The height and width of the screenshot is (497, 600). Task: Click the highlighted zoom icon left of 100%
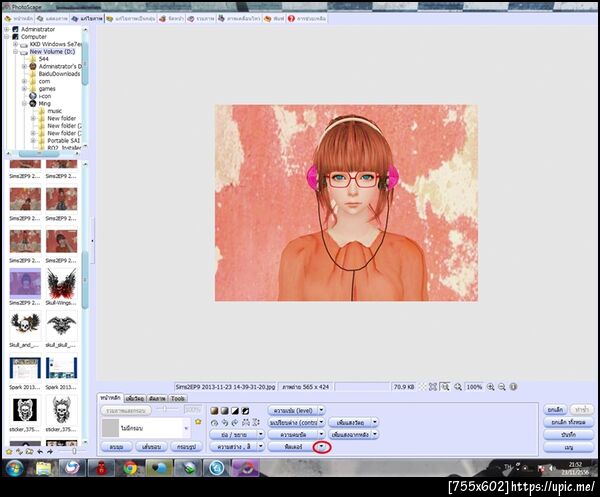tap(445, 387)
